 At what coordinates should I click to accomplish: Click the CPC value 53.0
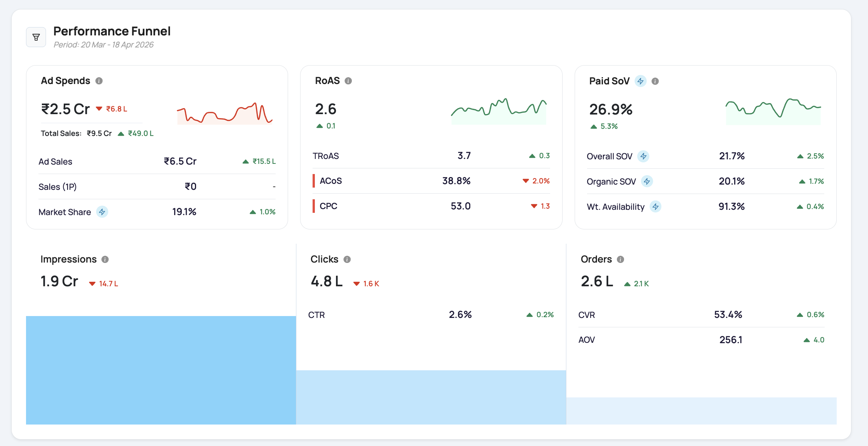[461, 206]
